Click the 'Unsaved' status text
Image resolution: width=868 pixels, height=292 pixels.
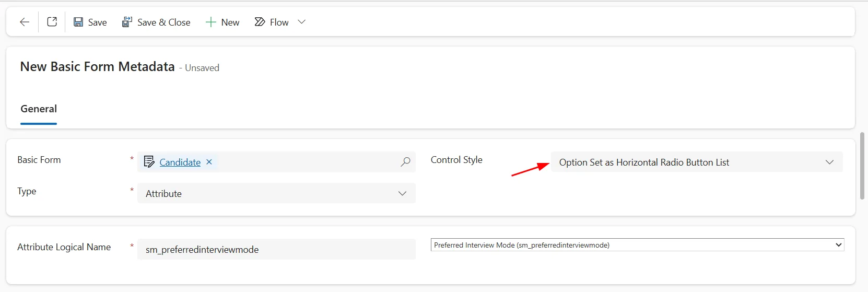point(202,68)
